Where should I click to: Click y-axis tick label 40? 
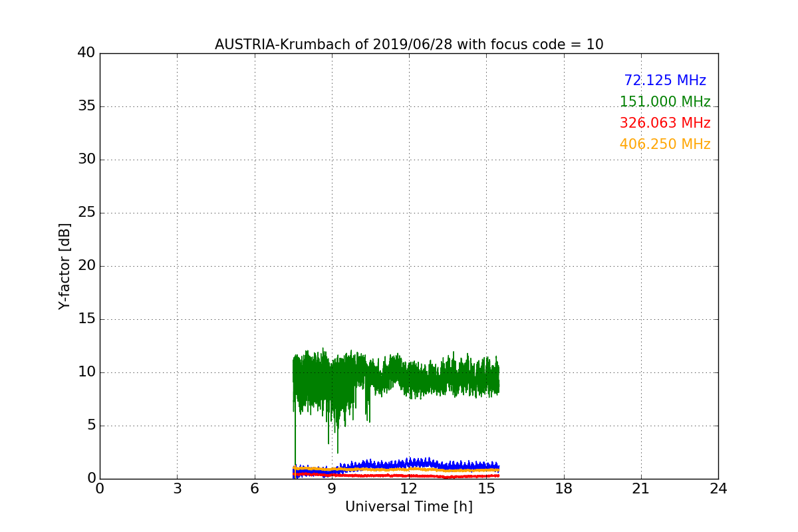[x=86, y=53]
